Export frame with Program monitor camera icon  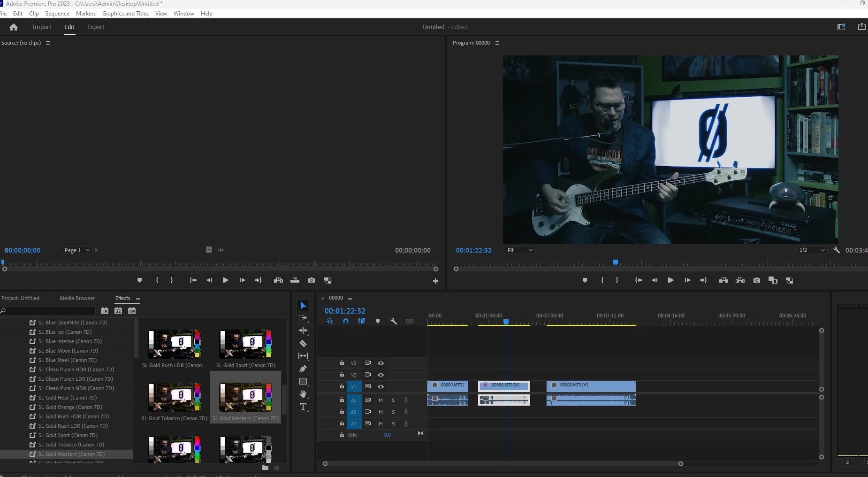pos(757,280)
